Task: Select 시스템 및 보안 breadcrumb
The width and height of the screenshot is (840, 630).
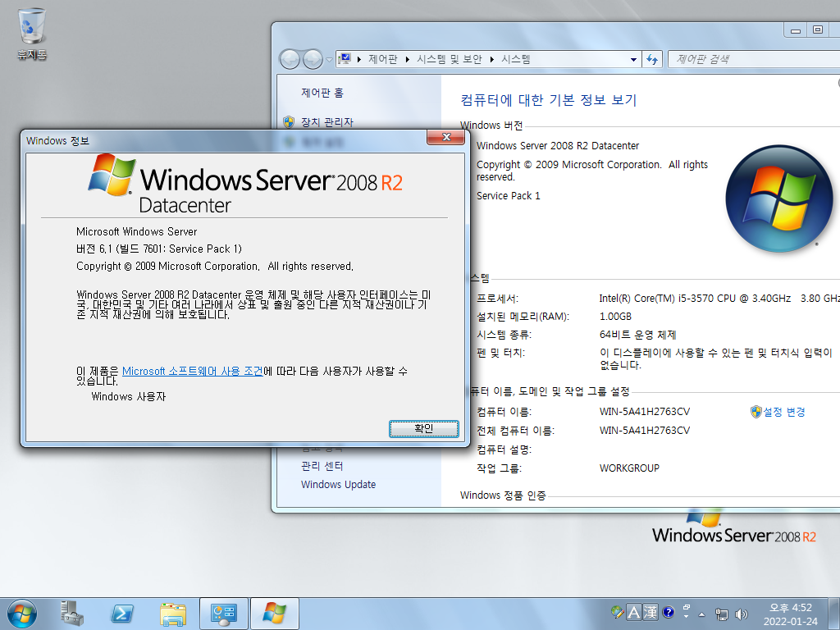Action: click(450, 59)
